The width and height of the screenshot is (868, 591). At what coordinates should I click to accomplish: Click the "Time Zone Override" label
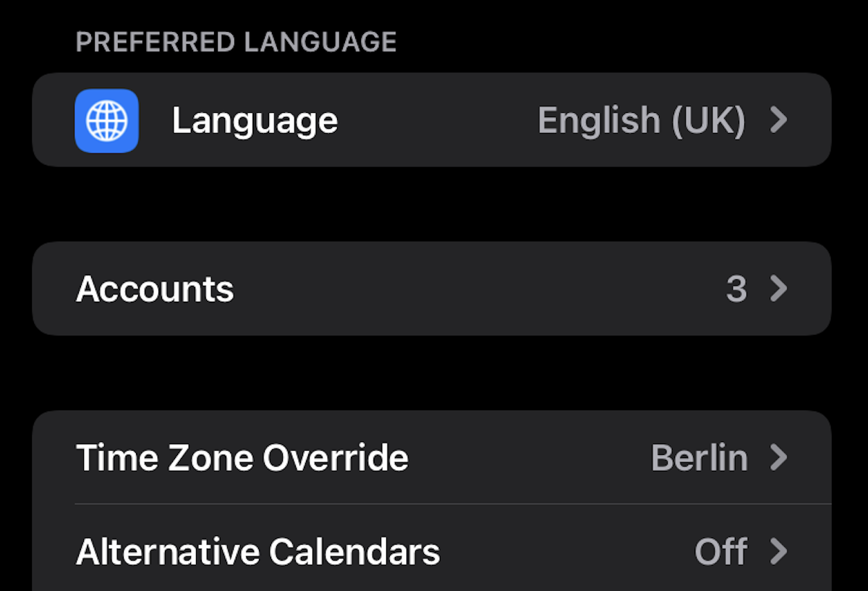[242, 458]
